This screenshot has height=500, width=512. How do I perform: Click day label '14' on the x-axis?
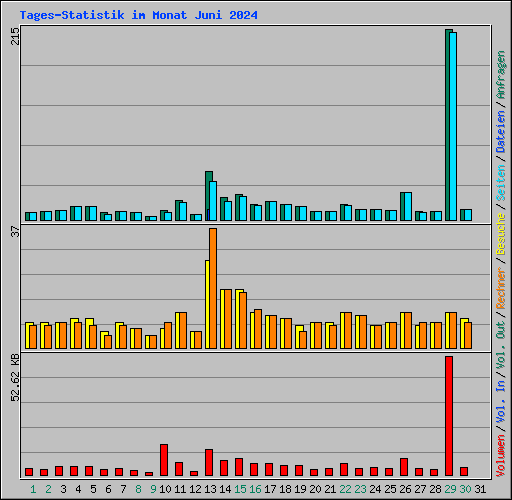(225, 489)
